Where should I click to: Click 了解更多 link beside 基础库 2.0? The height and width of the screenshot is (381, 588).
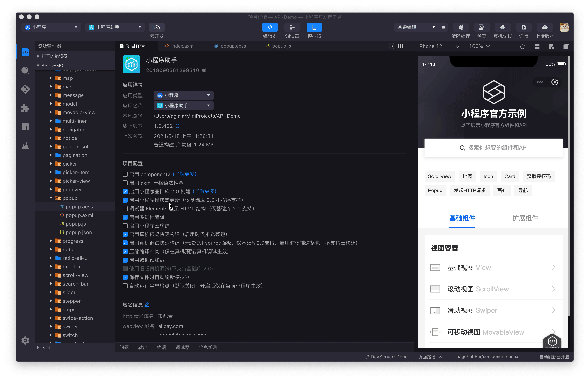(x=204, y=191)
